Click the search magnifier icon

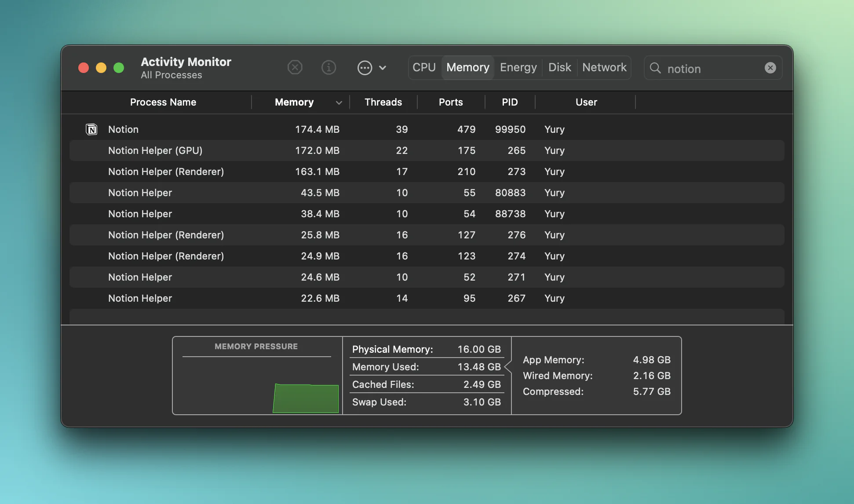click(655, 69)
